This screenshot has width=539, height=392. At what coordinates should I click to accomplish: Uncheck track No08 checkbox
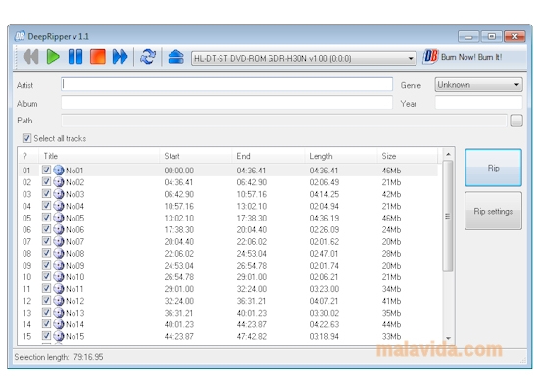pyautogui.click(x=46, y=253)
